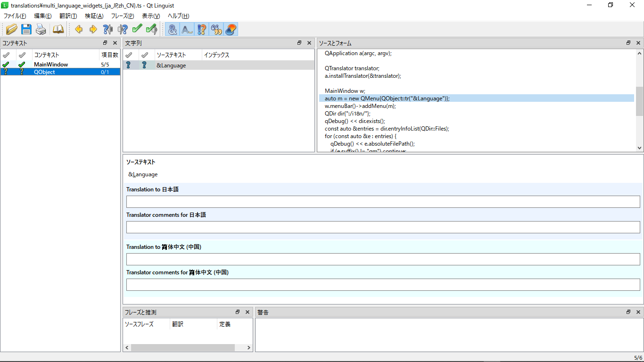Screen dimensions: 644x362
Task: Sort by コンテキスト column header
Action: click(65, 55)
